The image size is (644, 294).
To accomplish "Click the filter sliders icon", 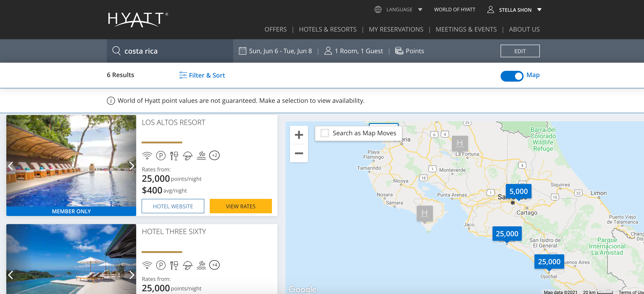I will (183, 75).
